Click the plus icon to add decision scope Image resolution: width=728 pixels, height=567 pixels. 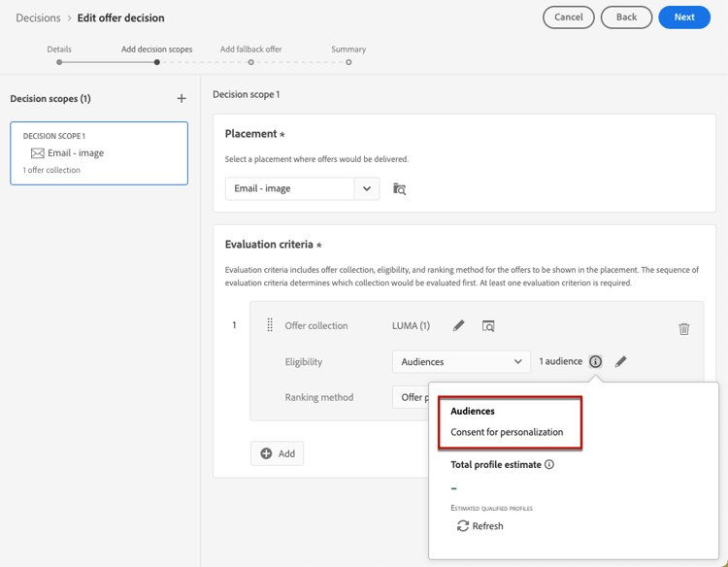pos(182,99)
